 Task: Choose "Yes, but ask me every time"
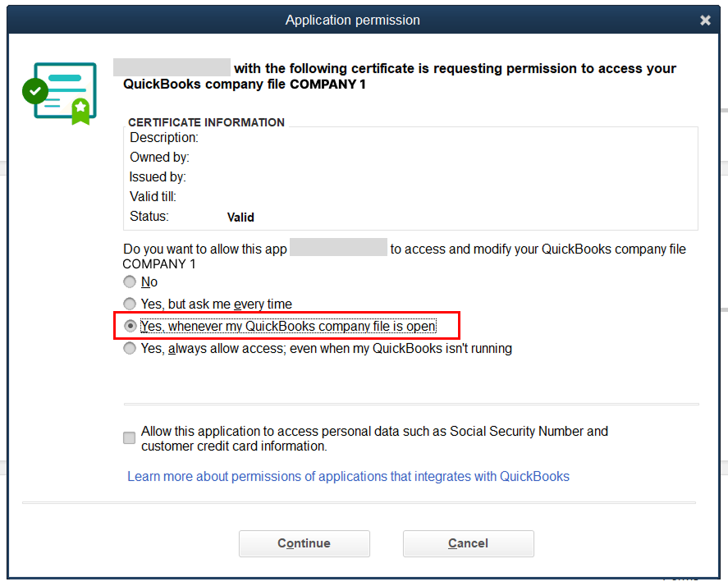[x=130, y=304]
